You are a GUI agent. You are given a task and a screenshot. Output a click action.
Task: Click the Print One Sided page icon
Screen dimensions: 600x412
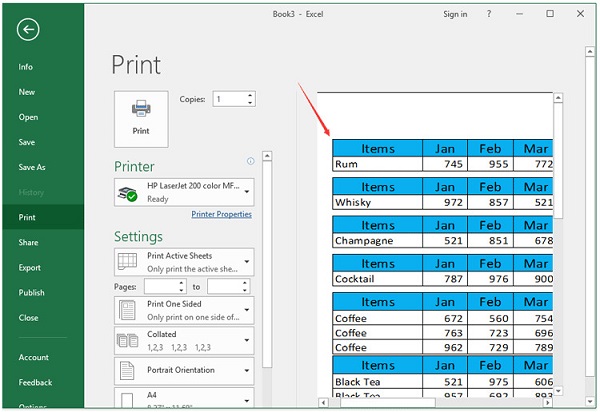point(127,310)
